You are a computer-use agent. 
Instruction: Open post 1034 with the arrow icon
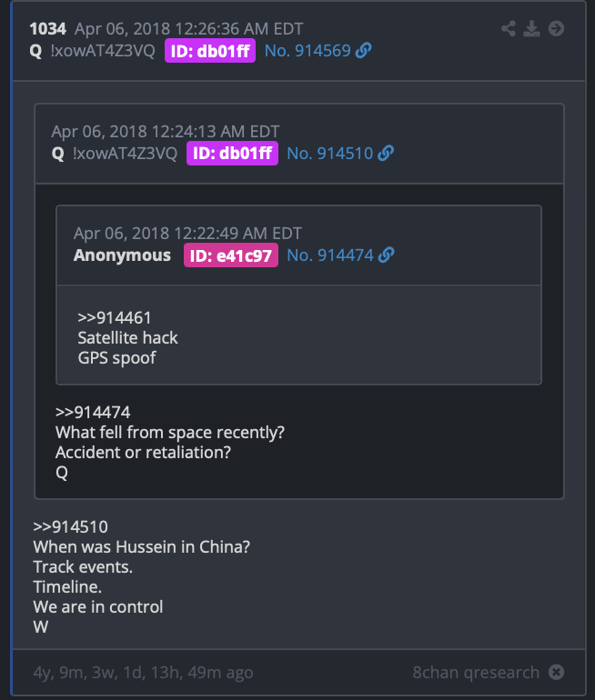click(556, 28)
